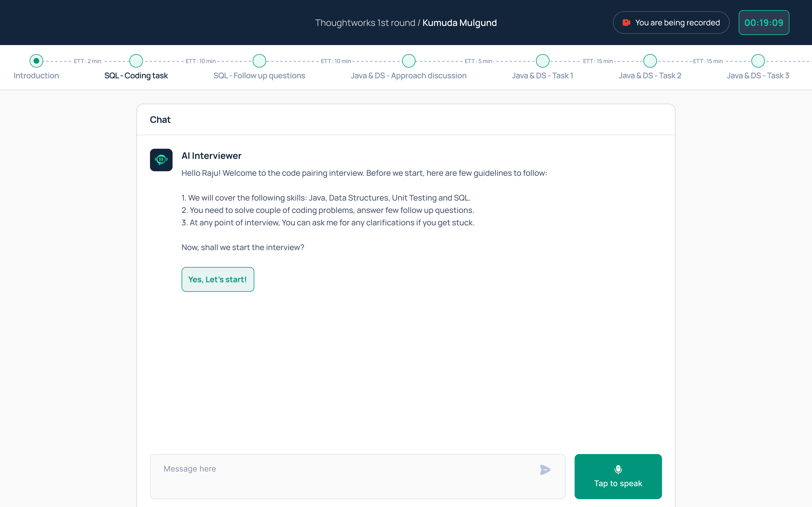The image size is (812, 507).
Task: Click the red recording camera icon
Action: 626,23
